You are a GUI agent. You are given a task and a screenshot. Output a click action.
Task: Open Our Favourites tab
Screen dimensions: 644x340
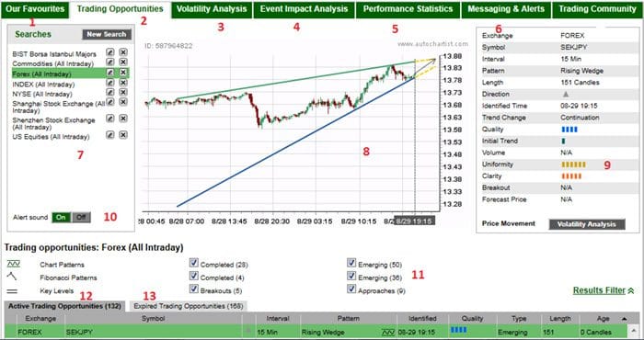pyautogui.click(x=35, y=9)
